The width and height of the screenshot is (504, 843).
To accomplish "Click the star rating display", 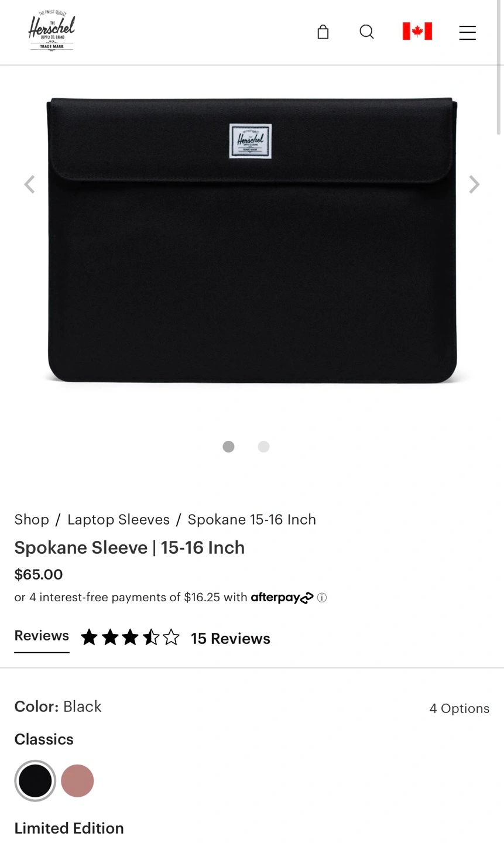I will click(x=131, y=637).
